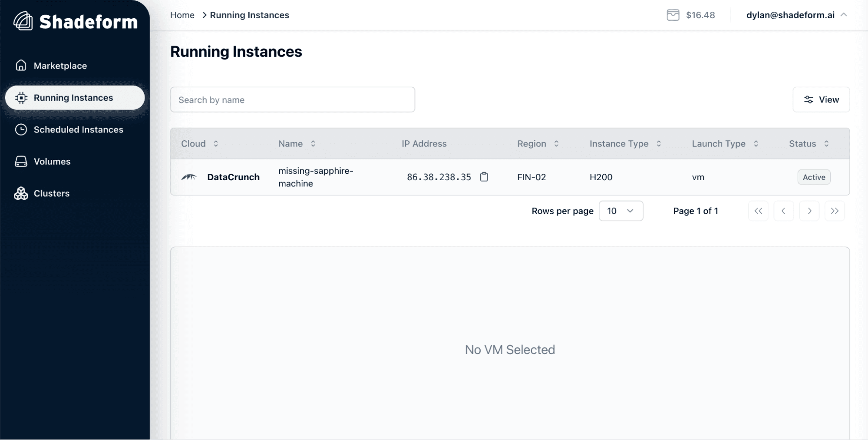Click the sliders icon in View button
This screenshot has height=440, width=868.
tap(808, 99)
